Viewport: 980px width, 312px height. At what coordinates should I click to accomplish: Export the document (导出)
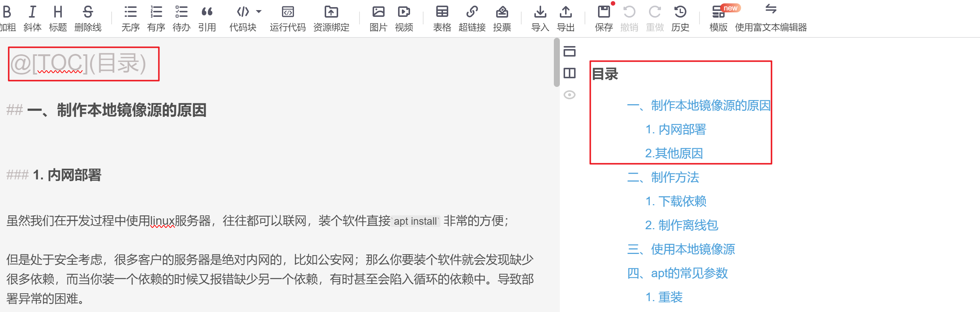(566, 18)
